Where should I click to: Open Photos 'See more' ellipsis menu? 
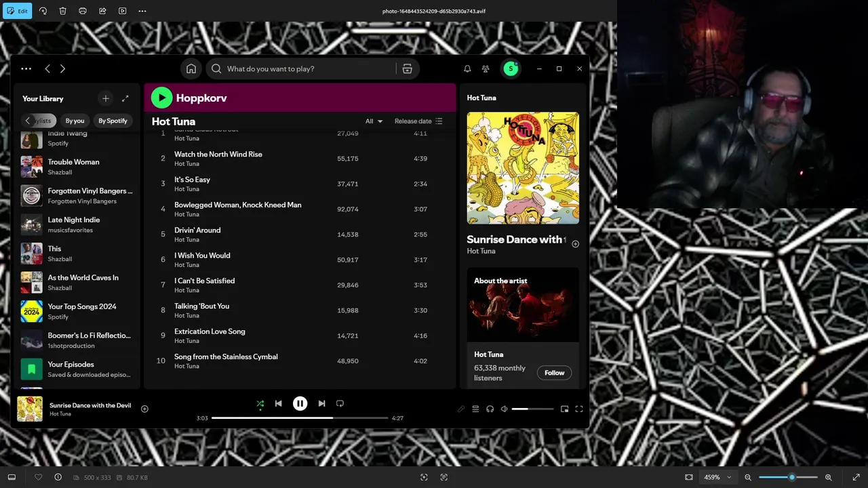click(142, 11)
